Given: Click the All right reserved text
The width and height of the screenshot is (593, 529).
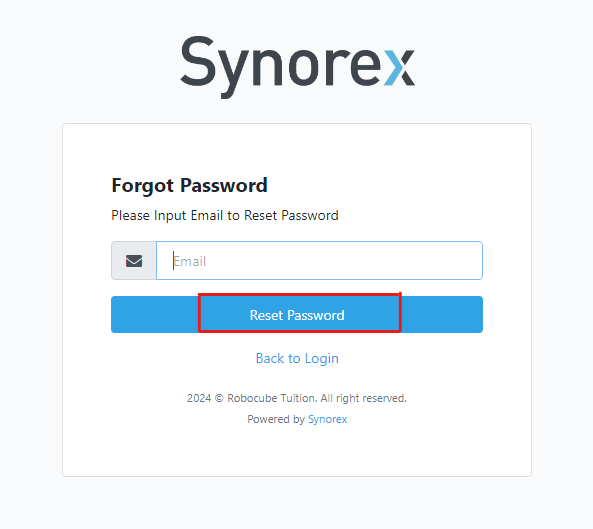Looking at the screenshot, I should coord(363,398).
